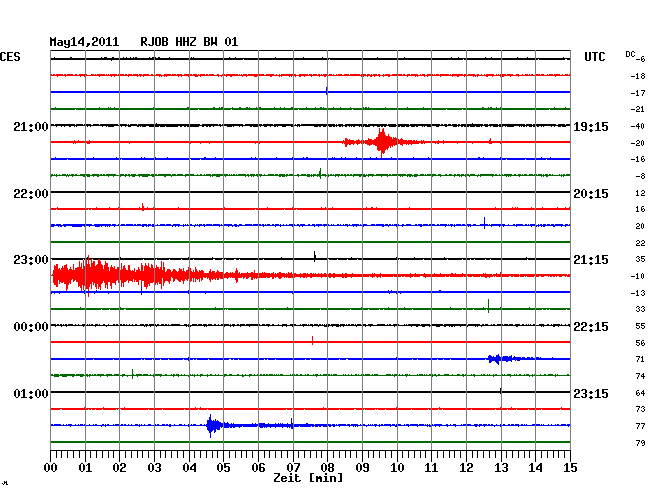Image resolution: width=650 pixels, height=494 pixels.
Task: Click the blue seismic burst near minute 13
Action: coord(504,358)
